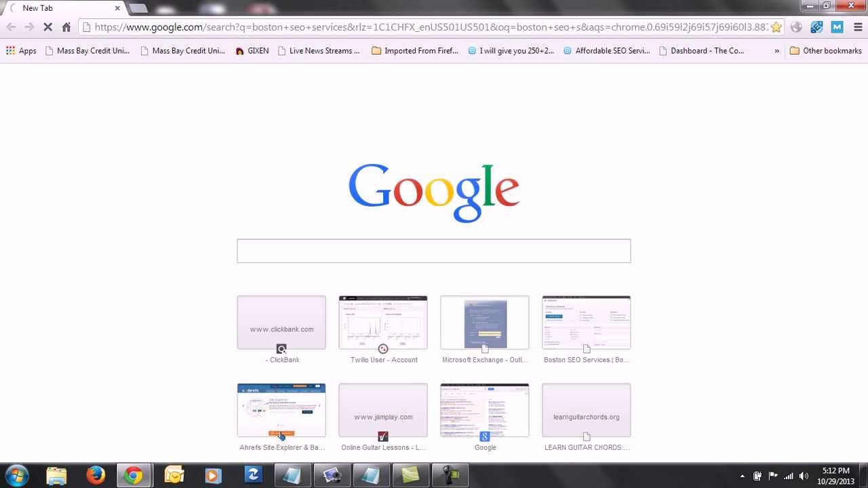Open the video camera recorder taskbar icon
This screenshot has width=868, height=488.
pos(450,476)
